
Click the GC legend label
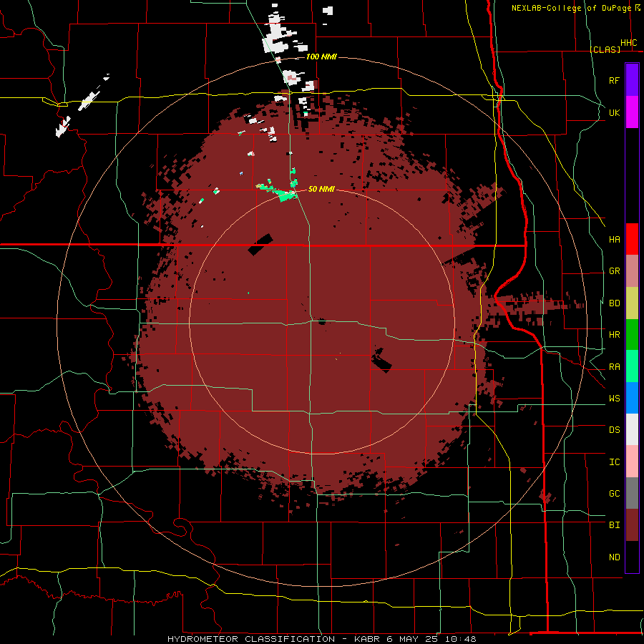tap(615, 494)
